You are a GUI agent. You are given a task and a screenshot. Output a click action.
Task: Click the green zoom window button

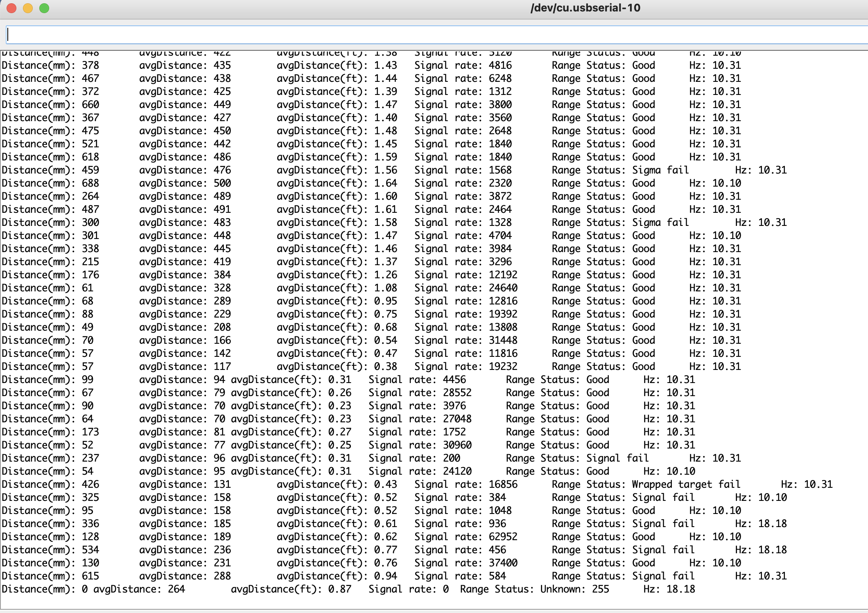coord(44,8)
